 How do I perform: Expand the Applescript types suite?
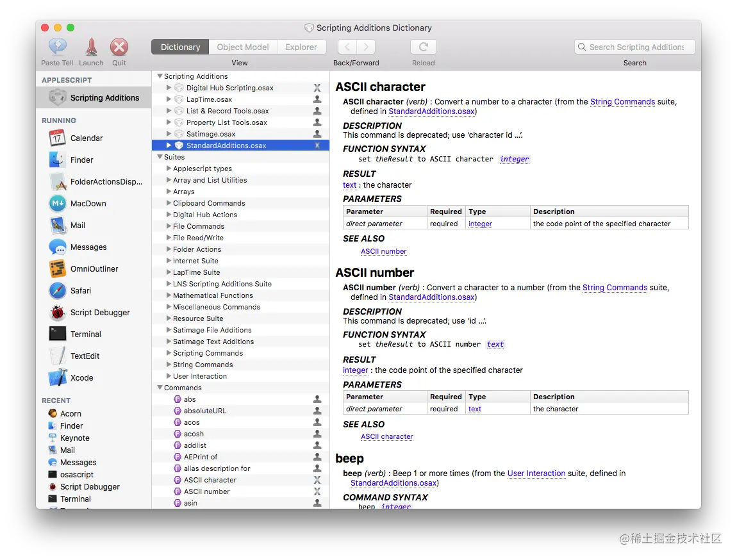169,168
